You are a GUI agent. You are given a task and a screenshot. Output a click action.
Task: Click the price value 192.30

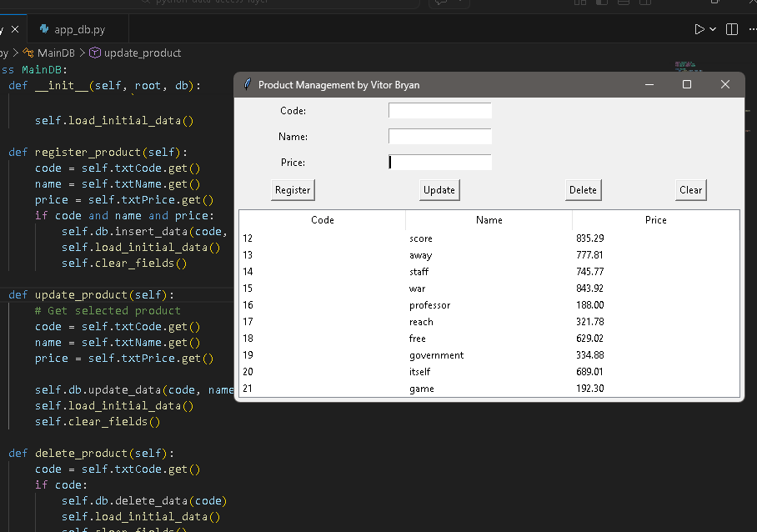[590, 388]
